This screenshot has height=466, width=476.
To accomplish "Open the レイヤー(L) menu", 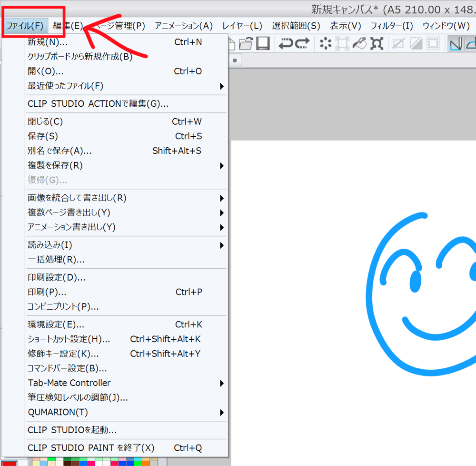I will coord(242,26).
